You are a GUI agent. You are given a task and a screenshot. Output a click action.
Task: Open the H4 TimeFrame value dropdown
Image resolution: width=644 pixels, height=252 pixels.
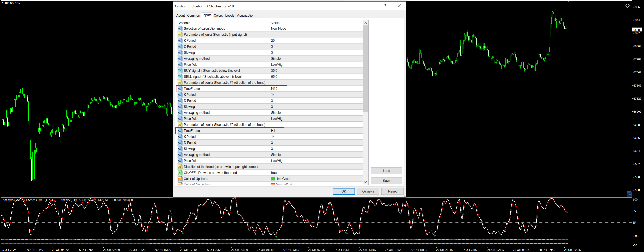pos(273,131)
